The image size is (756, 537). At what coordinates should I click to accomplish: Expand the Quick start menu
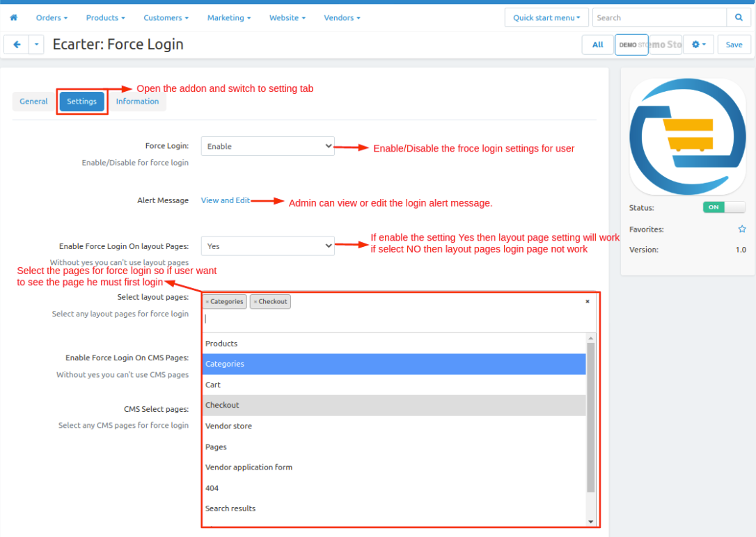tap(546, 17)
